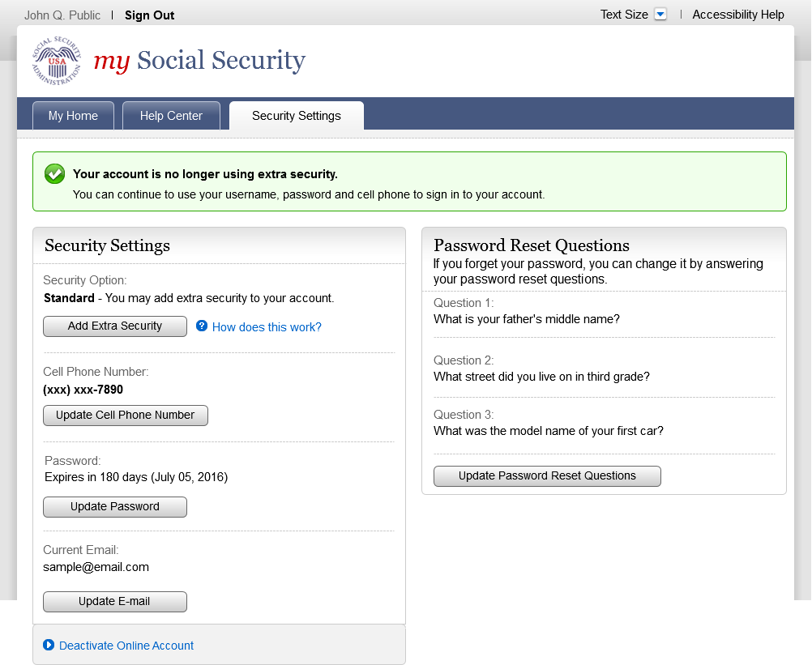Click the my Social Security title logo
This screenshot has width=812, height=665.
[x=199, y=61]
